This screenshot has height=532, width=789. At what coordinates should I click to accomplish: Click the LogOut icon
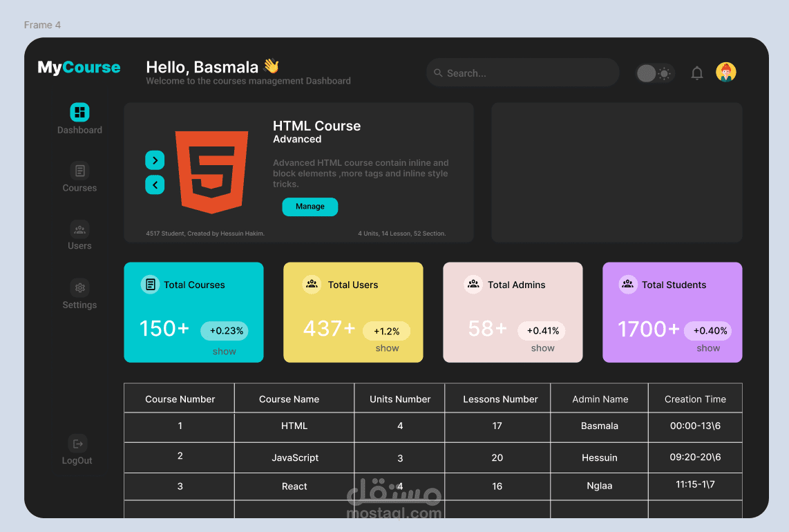click(x=77, y=444)
